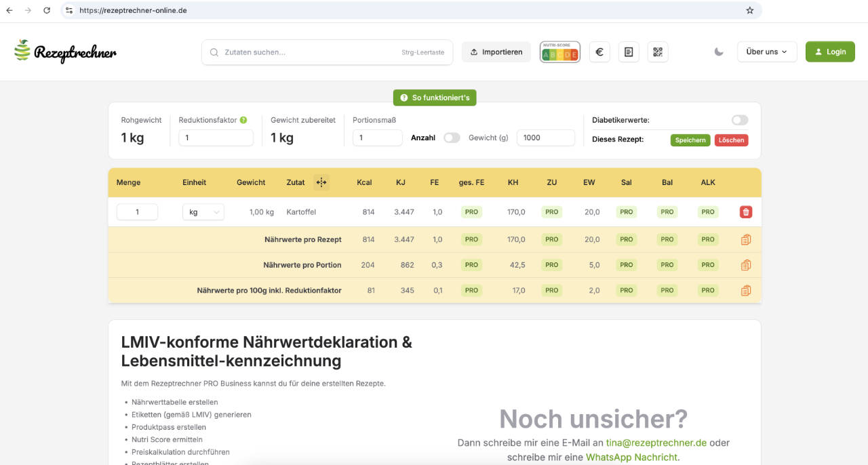Click the Gewicht (g) input showing 1000
Viewport: 868px width, 465px height.
tap(545, 137)
